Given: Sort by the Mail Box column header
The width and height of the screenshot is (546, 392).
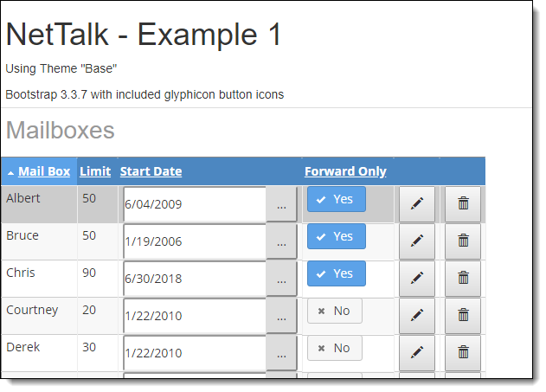Looking at the screenshot, I should point(44,171).
